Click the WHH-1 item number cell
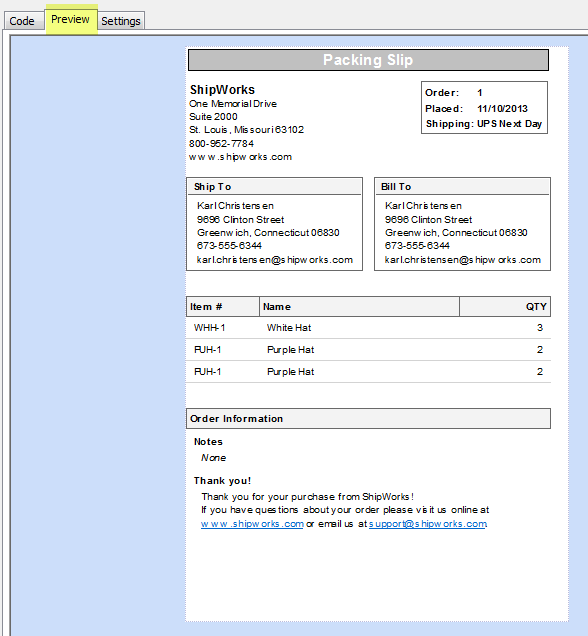Viewport: 588px width, 636px height. coord(209,328)
